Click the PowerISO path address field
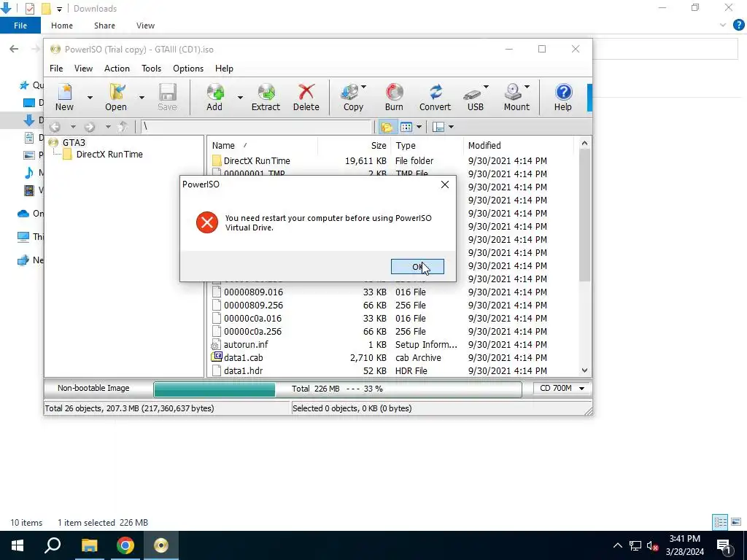The image size is (747, 560). point(256,127)
